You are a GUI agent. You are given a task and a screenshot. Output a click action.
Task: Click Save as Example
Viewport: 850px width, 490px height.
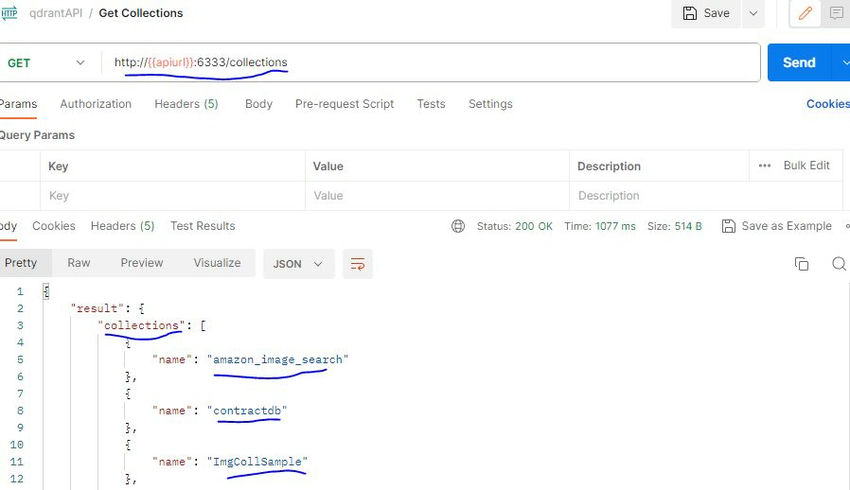click(776, 226)
